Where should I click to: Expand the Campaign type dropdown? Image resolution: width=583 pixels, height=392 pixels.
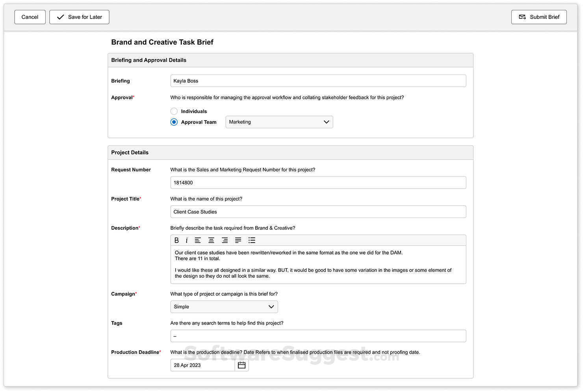pyautogui.click(x=224, y=307)
